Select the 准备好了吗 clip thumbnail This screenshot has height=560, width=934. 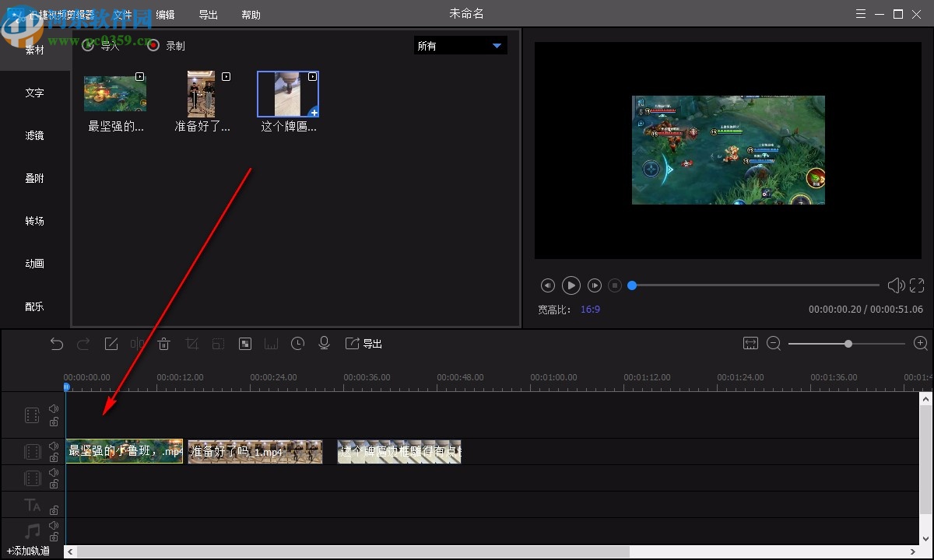point(201,93)
